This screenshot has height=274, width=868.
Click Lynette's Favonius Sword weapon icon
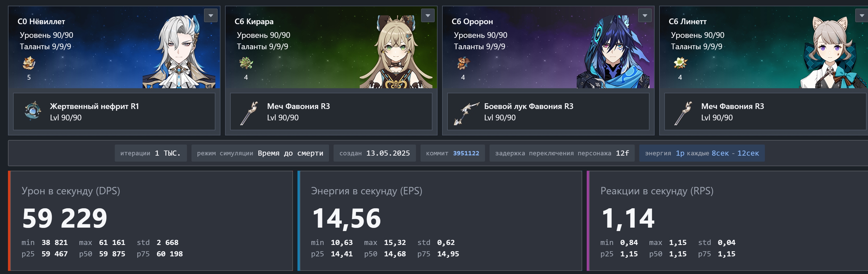click(x=684, y=113)
